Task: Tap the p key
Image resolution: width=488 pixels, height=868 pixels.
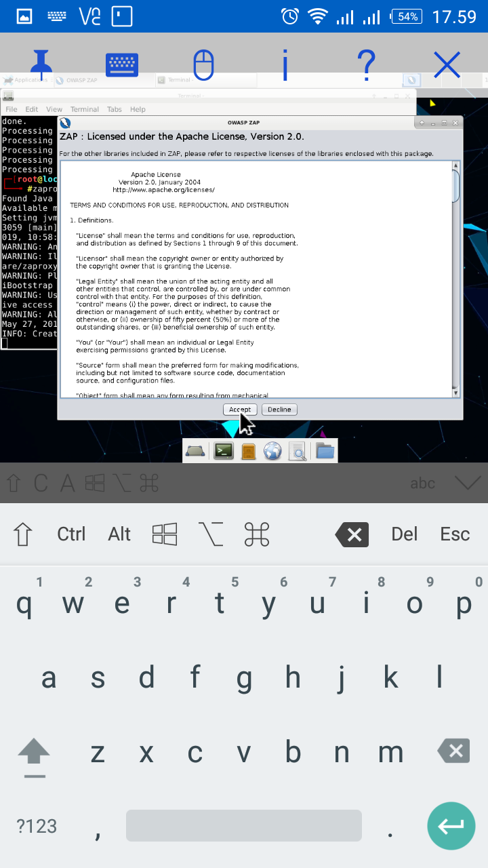Action: click(464, 604)
